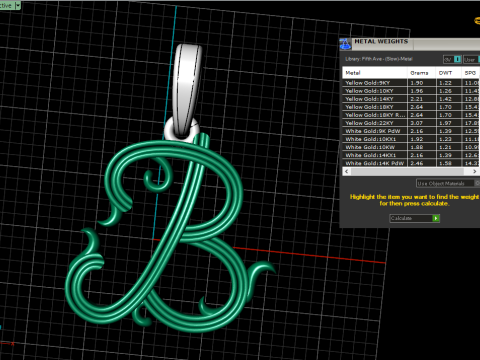The width and height of the screenshot is (480, 360).
Task: Click the 1.22 DWT value
Action: coord(445,83)
